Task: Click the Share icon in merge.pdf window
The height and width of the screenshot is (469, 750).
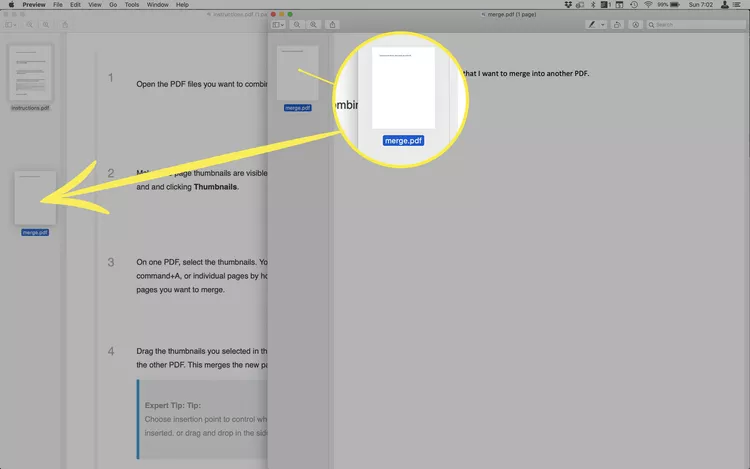Action: point(333,24)
